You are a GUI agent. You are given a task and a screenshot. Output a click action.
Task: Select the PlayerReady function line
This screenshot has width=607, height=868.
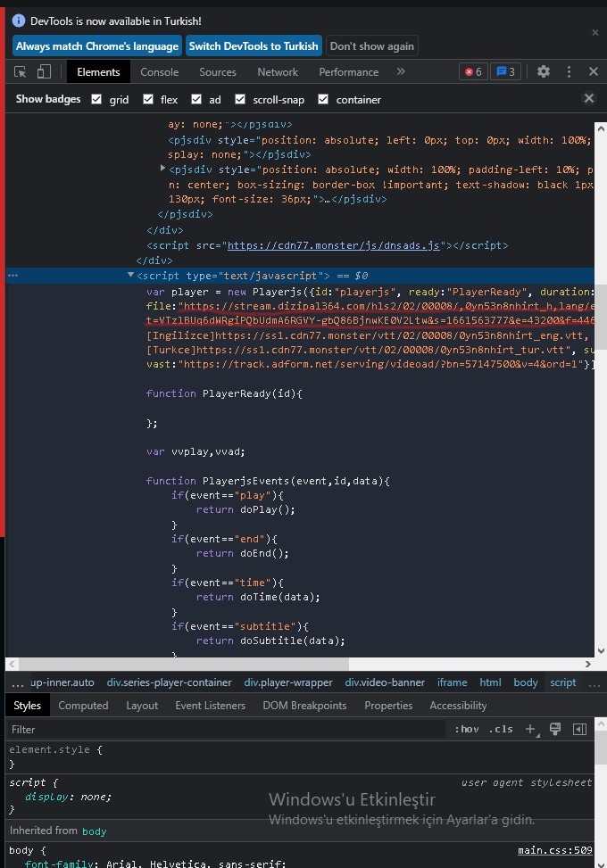tap(224, 393)
